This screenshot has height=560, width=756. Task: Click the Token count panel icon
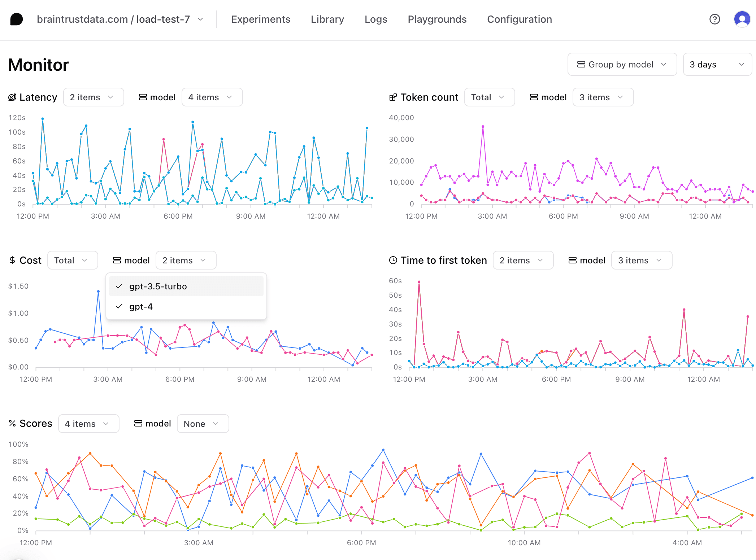pyautogui.click(x=391, y=97)
